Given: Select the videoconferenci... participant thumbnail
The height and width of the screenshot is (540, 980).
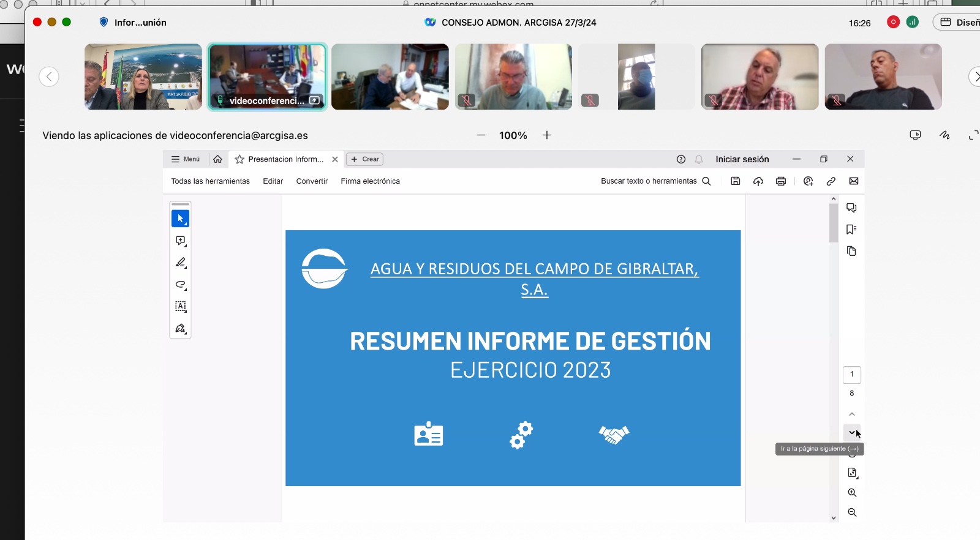Looking at the screenshot, I should click(267, 77).
